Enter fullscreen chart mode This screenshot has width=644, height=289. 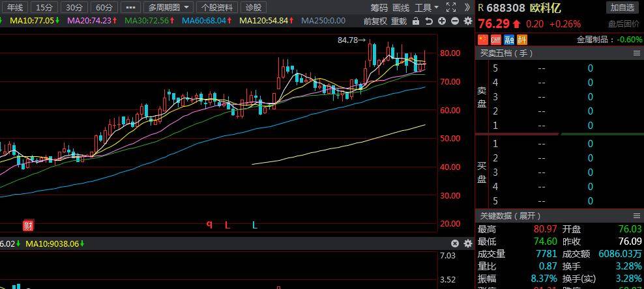[450, 7]
